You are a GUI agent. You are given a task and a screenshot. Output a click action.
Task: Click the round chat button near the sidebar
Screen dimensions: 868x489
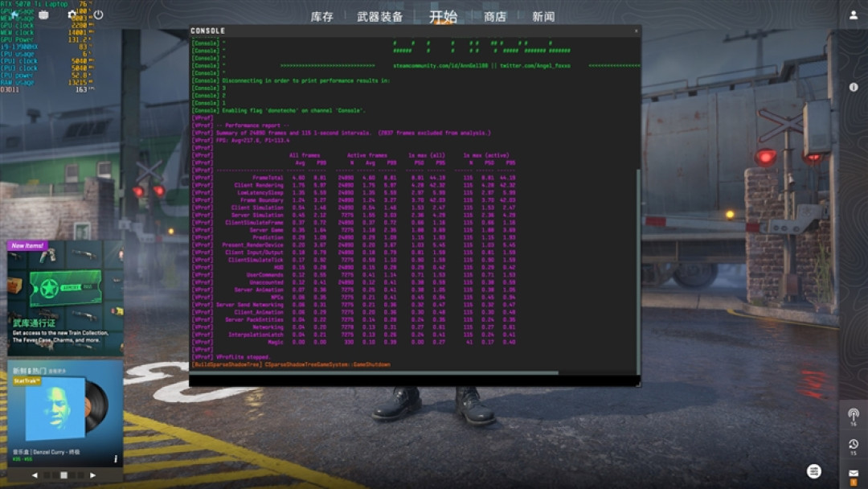813,471
